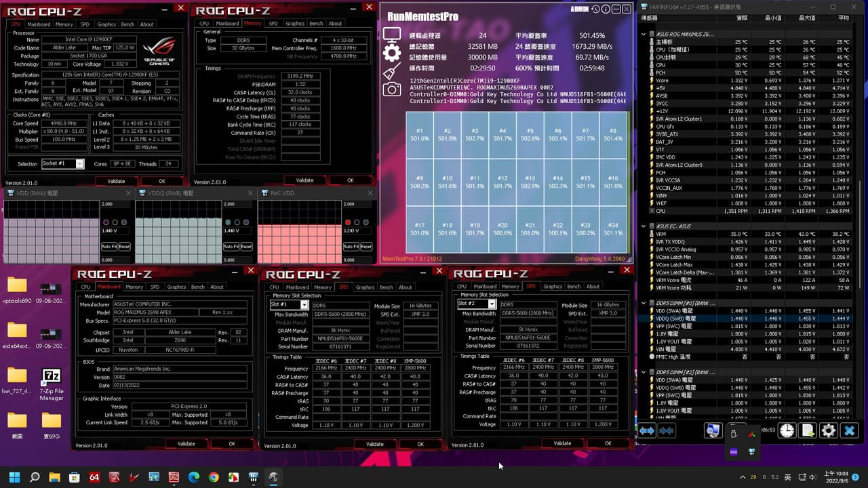Click the #1 501.6% memtest tile
This screenshot has height=488, width=868.
[x=420, y=134]
